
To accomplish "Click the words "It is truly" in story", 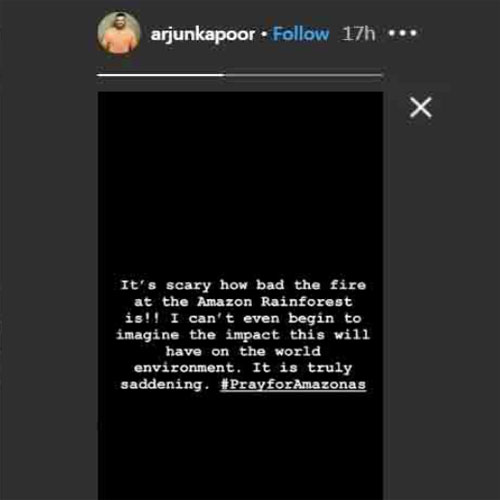I will (302, 368).
